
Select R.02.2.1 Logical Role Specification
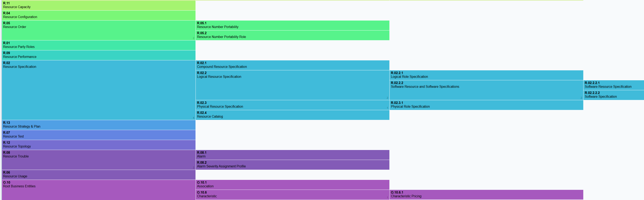486,75
